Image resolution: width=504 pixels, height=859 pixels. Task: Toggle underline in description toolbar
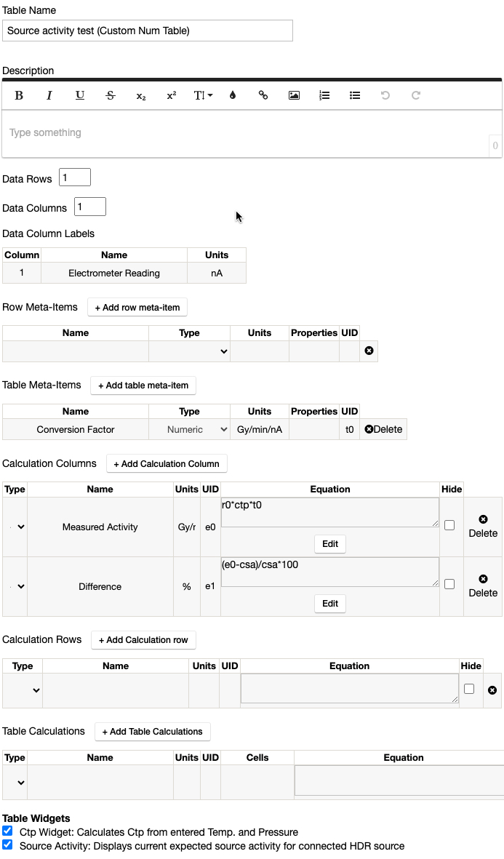[x=80, y=95]
